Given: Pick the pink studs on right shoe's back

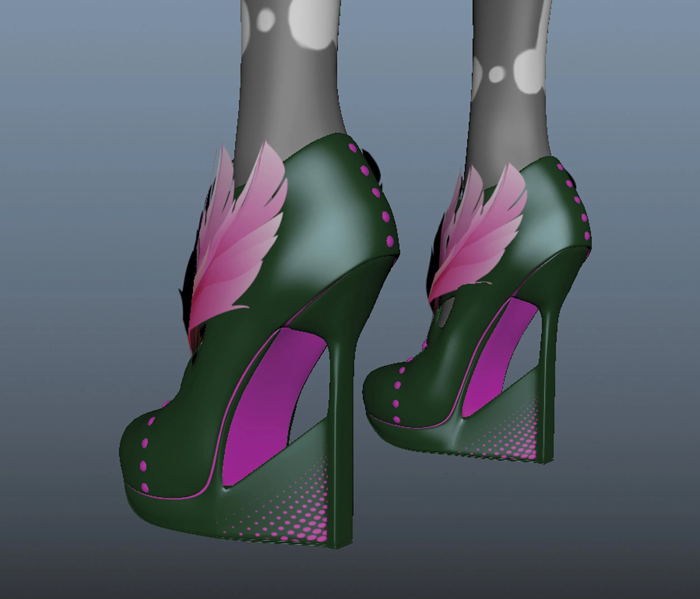Looking at the screenshot, I should tap(577, 200).
